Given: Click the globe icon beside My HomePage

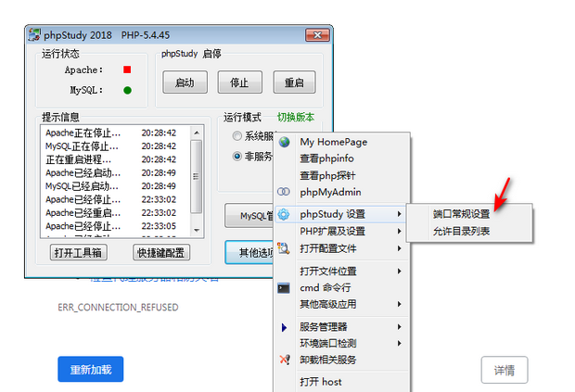Looking at the screenshot, I should pos(284,142).
